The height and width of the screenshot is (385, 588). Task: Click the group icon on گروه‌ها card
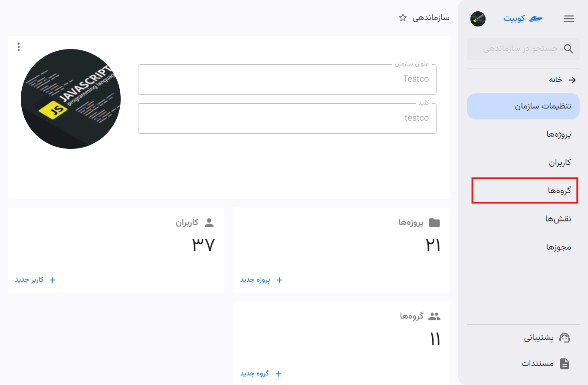(x=434, y=316)
